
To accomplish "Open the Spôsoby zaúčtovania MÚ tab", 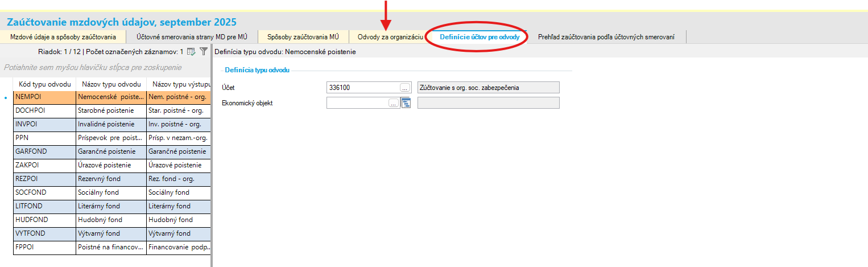I will (304, 37).
